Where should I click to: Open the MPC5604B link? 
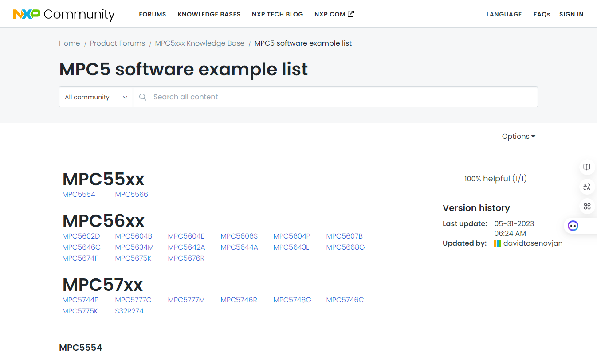[x=134, y=236]
